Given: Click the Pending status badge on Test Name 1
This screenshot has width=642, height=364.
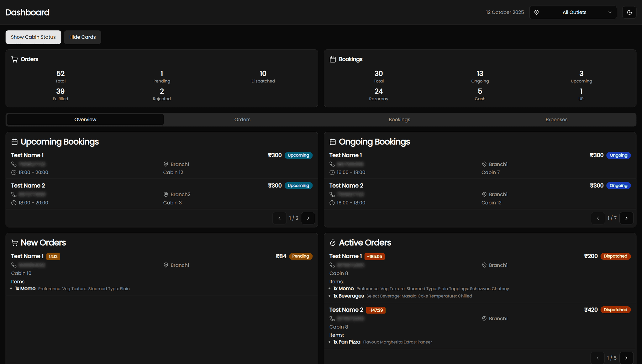Looking at the screenshot, I should (300, 256).
